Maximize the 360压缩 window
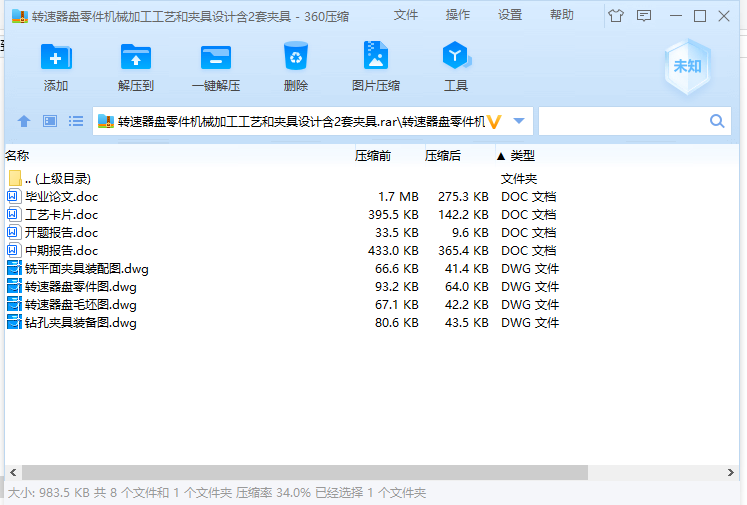Viewport: 747px width, 505px height. click(700, 16)
